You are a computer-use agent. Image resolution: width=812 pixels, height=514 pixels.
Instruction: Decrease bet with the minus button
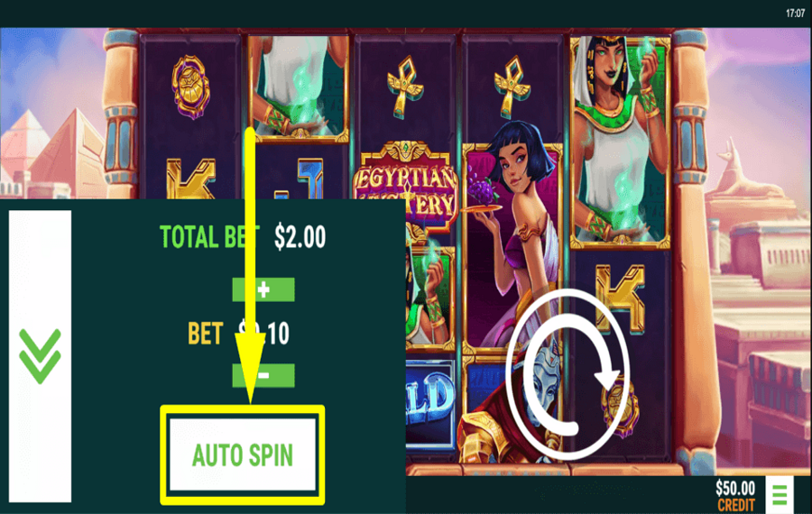tap(263, 375)
